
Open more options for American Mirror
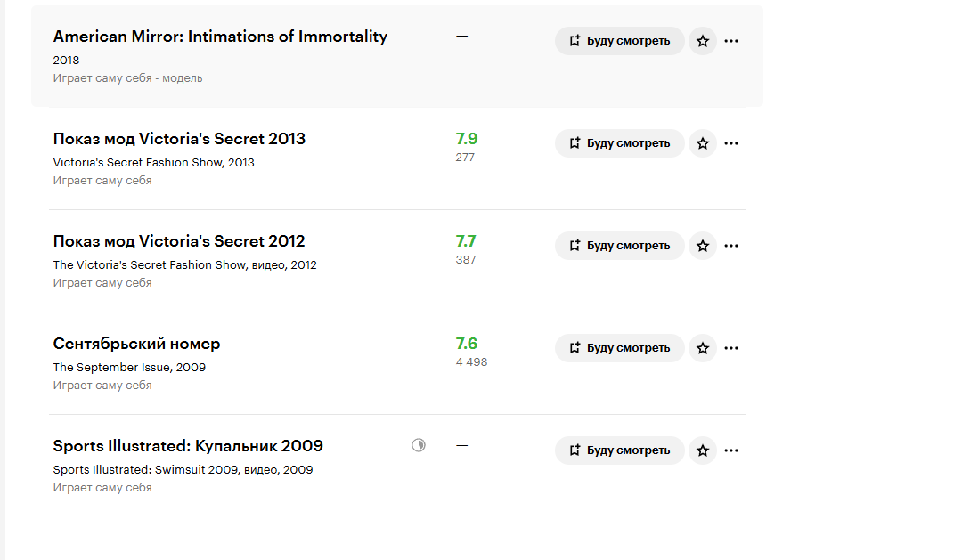point(731,41)
